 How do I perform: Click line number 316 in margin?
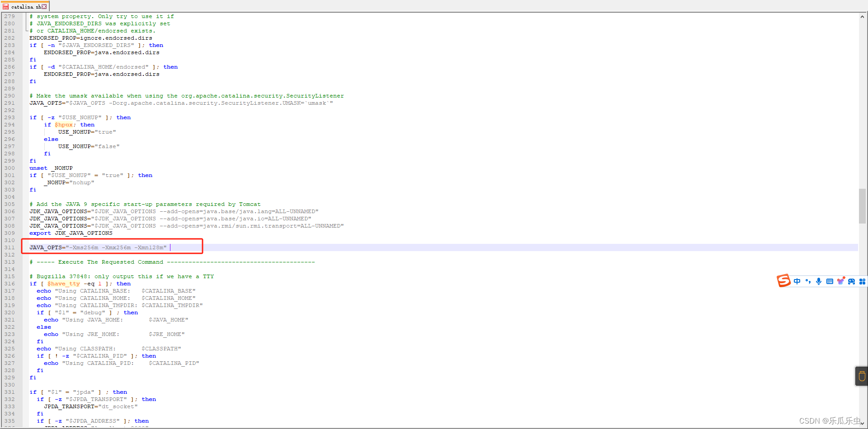[9, 284]
